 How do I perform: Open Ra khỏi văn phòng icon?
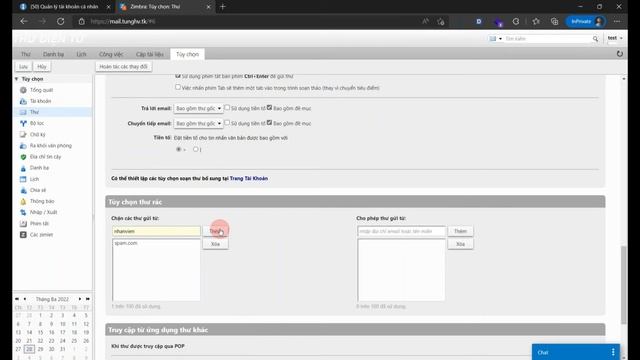[23, 145]
